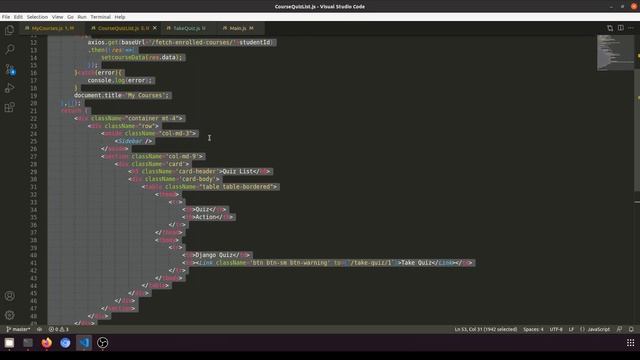Image resolution: width=640 pixels, height=360 pixels.
Task: Click the master branch indicator in status bar
Action: (18, 329)
